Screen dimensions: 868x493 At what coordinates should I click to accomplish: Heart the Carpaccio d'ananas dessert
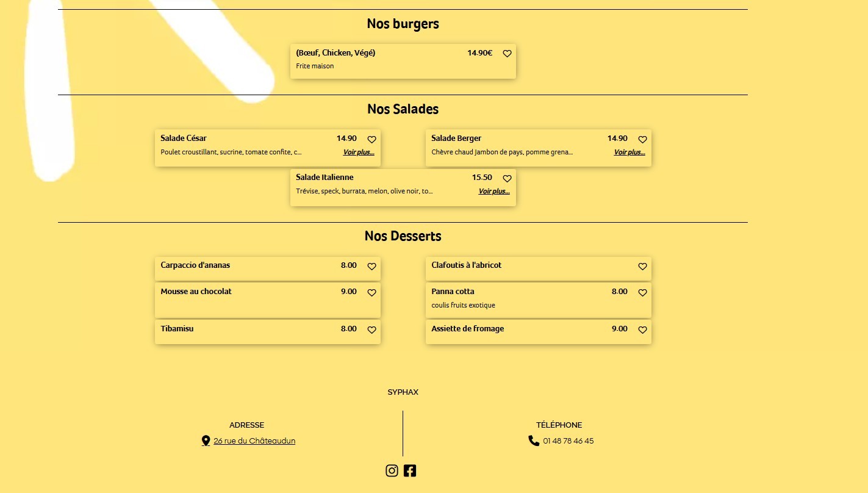click(x=371, y=266)
